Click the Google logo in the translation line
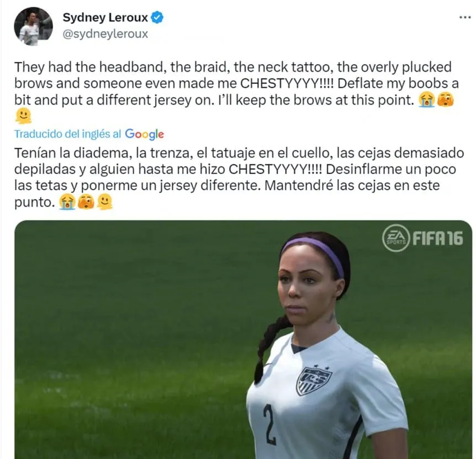The width and height of the screenshot is (476, 459). [144, 134]
